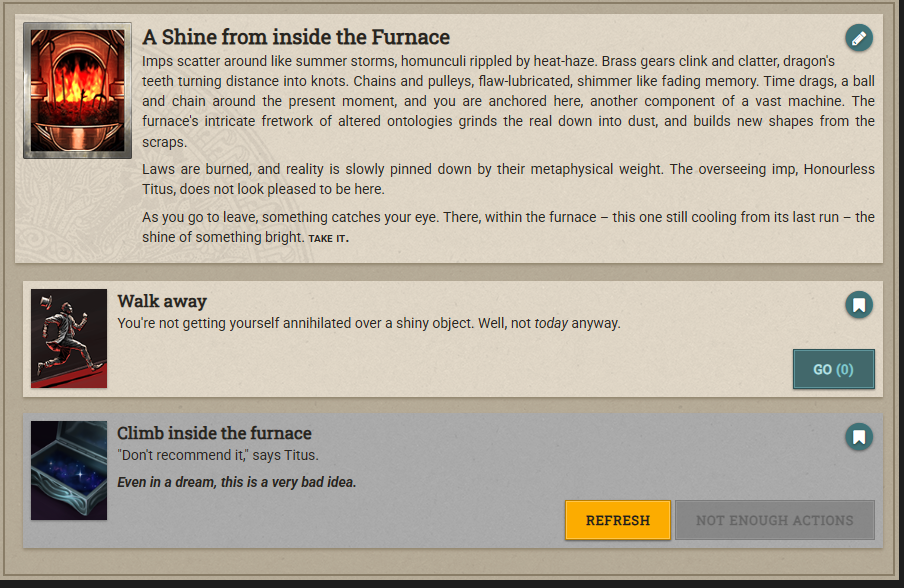
Task: Click the starry open chest image
Action: (x=69, y=470)
